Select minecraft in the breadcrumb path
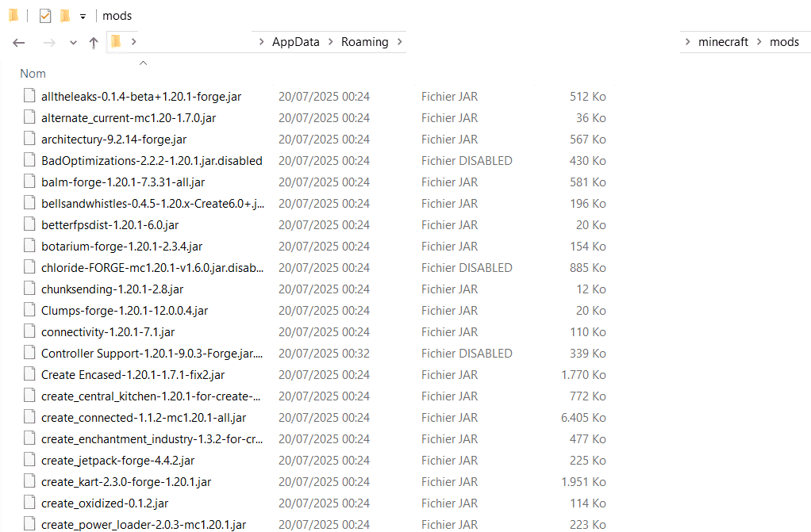811x532 pixels. point(723,42)
